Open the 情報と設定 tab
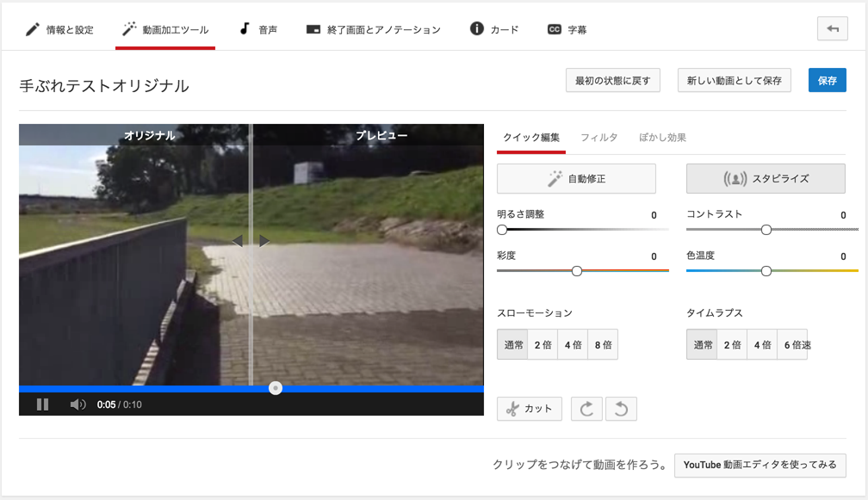This screenshot has height=500, width=868. pyautogui.click(x=59, y=30)
